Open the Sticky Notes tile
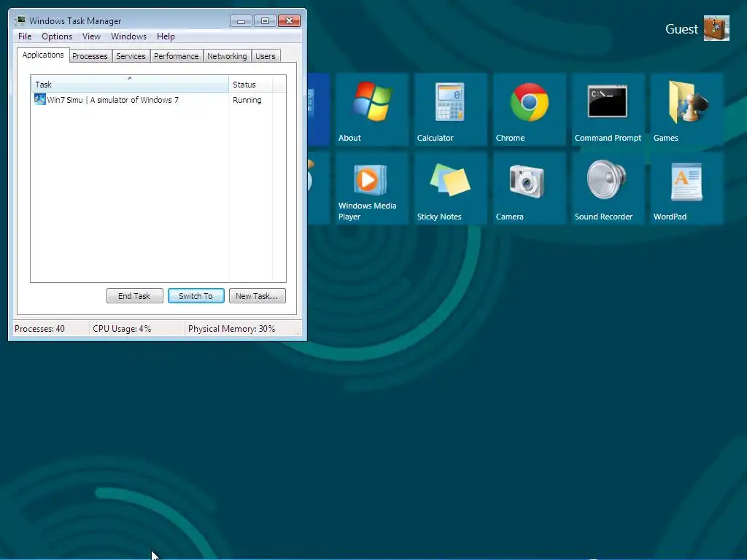 [x=450, y=188]
